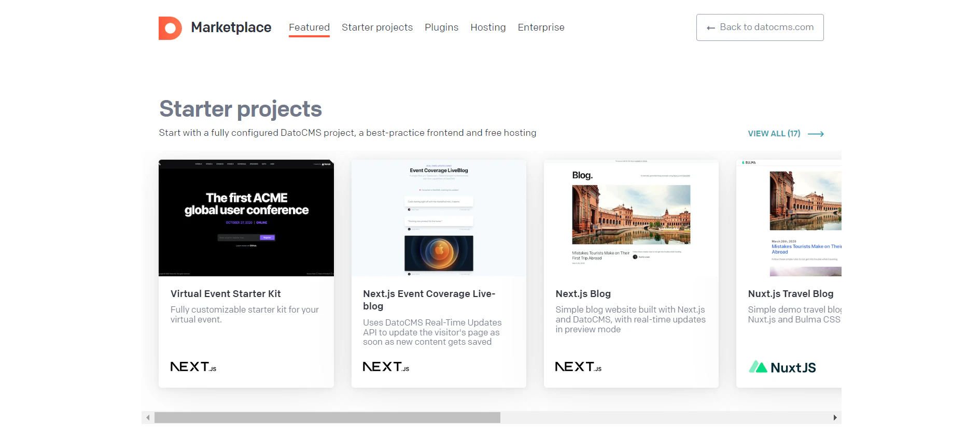Viewport: 980px width, 437px height.
Task: Go to the Hosting tab
Action: point(488,27)
